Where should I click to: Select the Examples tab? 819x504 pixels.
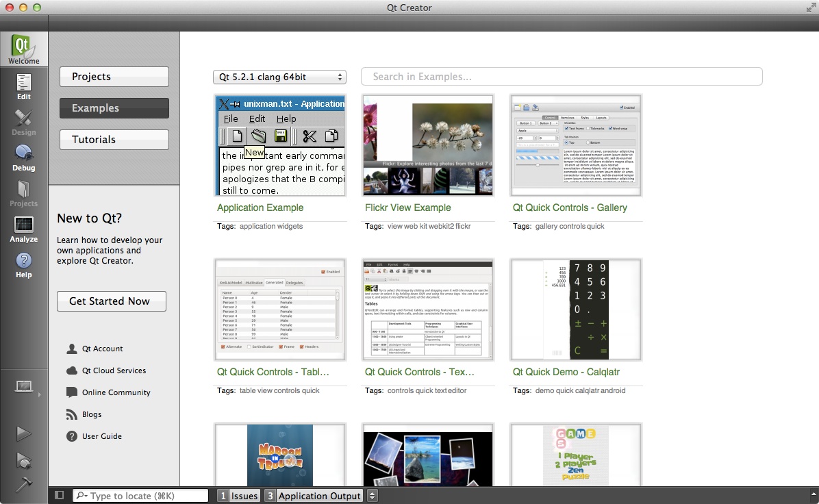114,108
